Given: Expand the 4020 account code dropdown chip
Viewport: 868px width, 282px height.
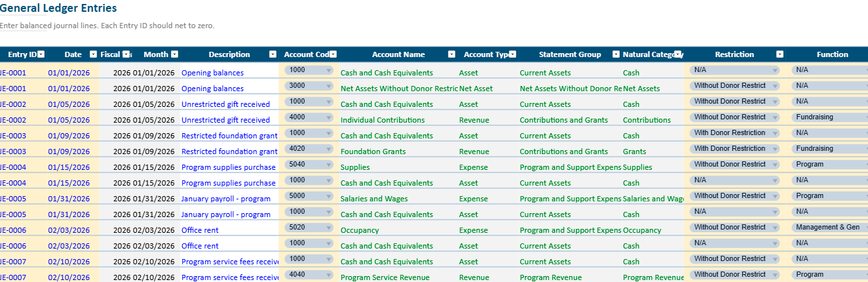Looking at the screenshot, I should click(309, 149).
